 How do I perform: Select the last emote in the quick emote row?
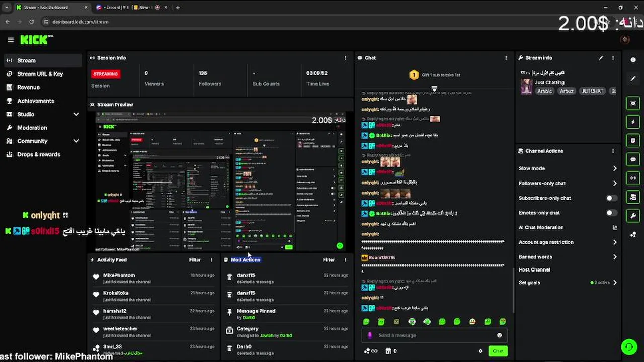point(502,322)
